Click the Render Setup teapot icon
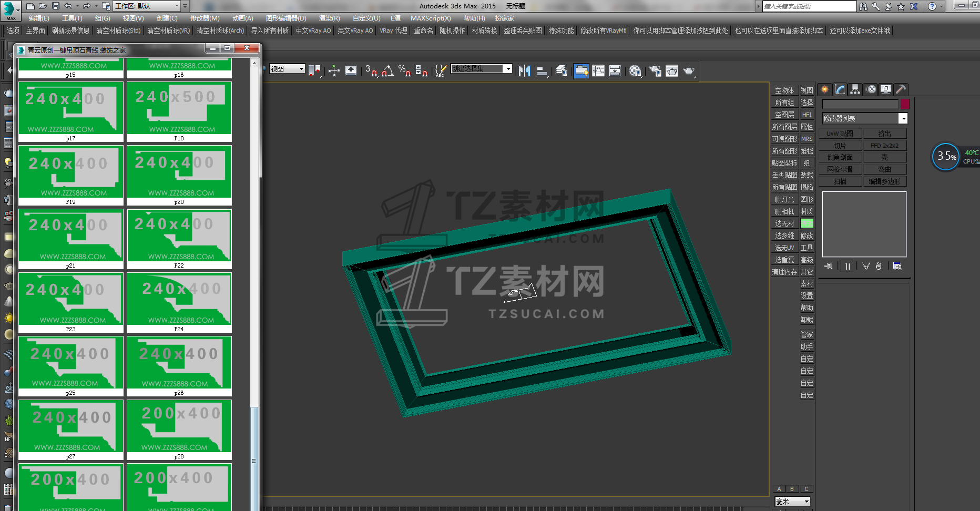The image size is (980, 511). click(655, 70)
